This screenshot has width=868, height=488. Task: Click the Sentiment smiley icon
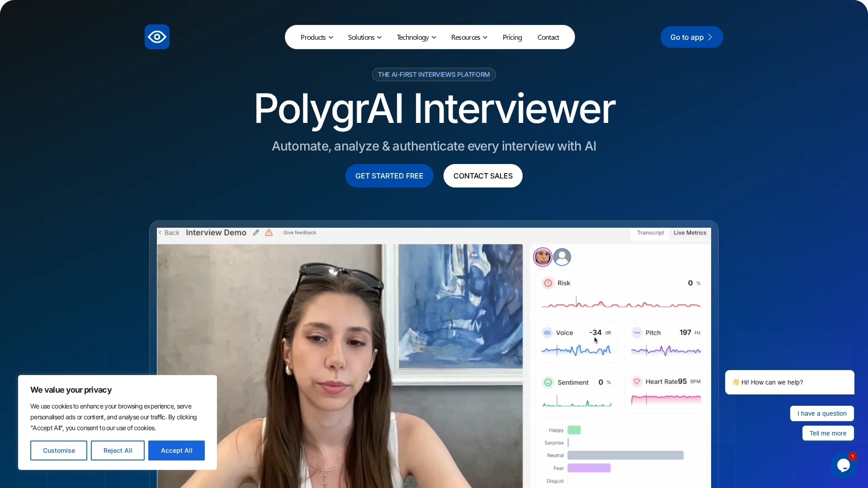click(x=548, y=382)
